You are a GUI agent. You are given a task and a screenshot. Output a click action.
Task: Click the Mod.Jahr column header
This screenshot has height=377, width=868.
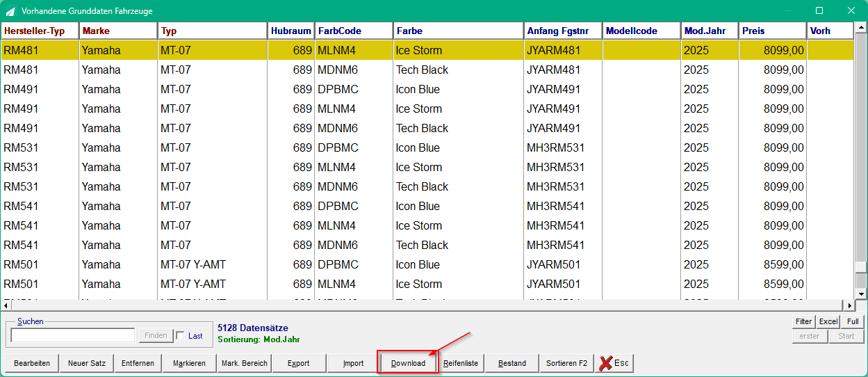[x=710, y=31]
